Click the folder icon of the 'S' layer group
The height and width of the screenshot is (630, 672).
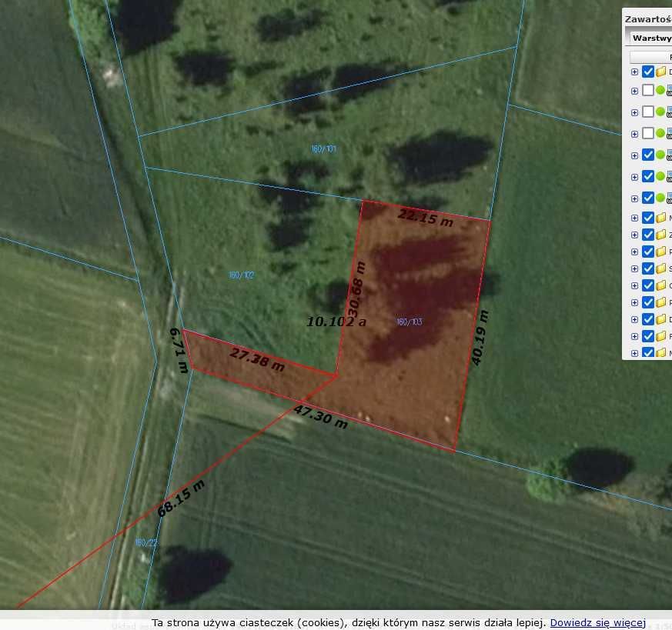pos(661,268)
